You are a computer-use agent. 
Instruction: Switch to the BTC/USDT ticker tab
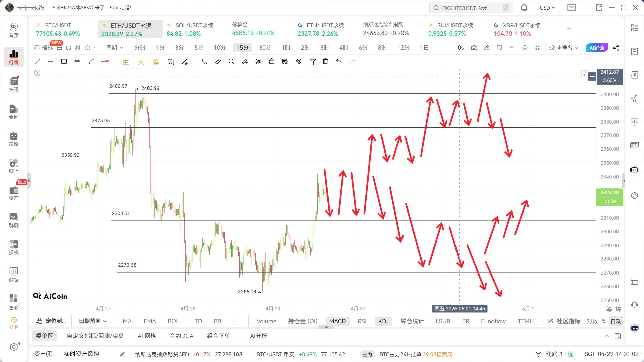pos(58,29)
